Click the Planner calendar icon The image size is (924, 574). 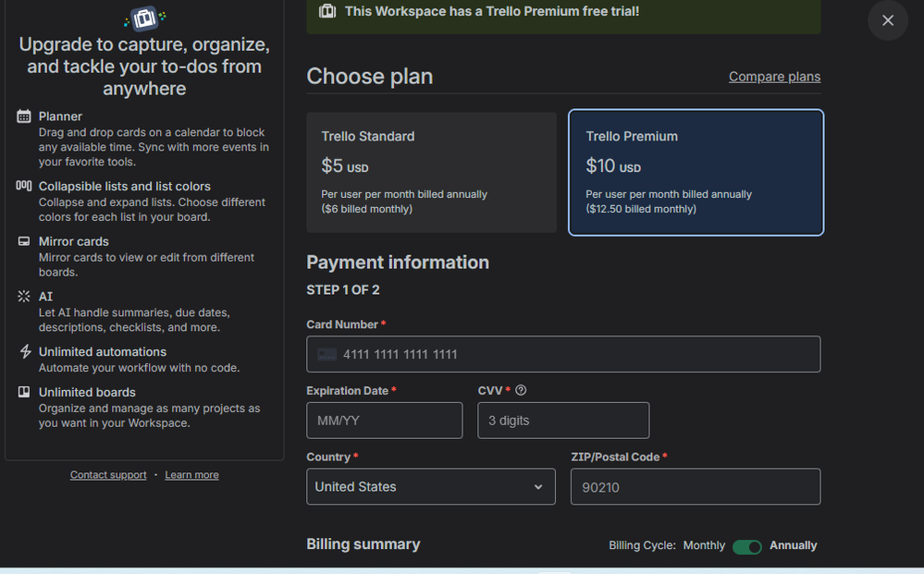tap(24, 116)
